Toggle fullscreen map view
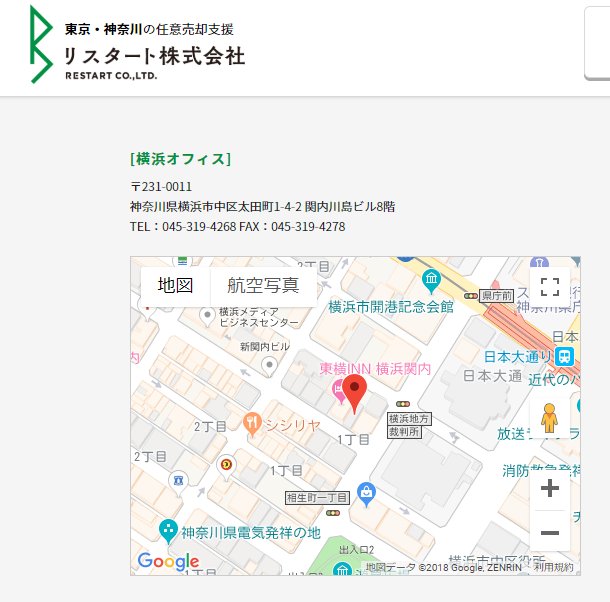This screenshot has width=610, height=602. point(550,287)
